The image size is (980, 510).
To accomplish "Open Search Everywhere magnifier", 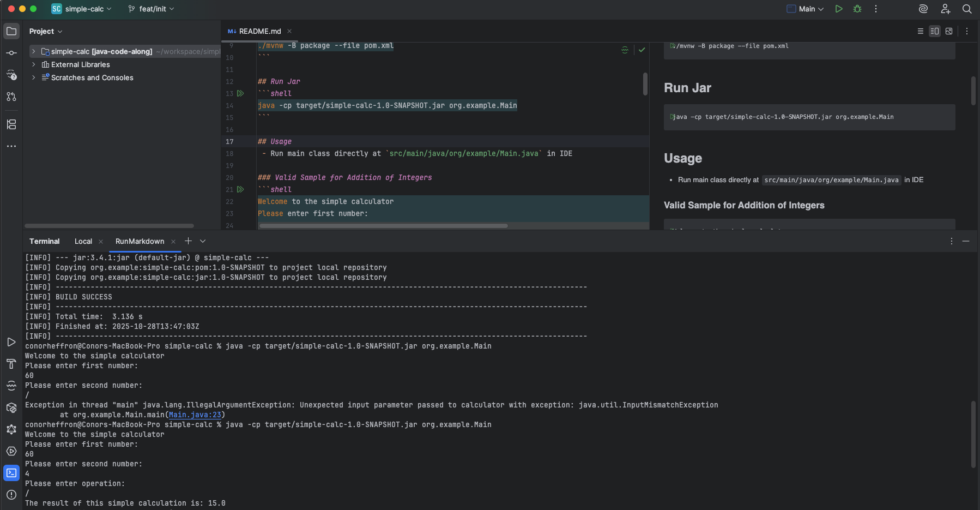I will (966, 9).
